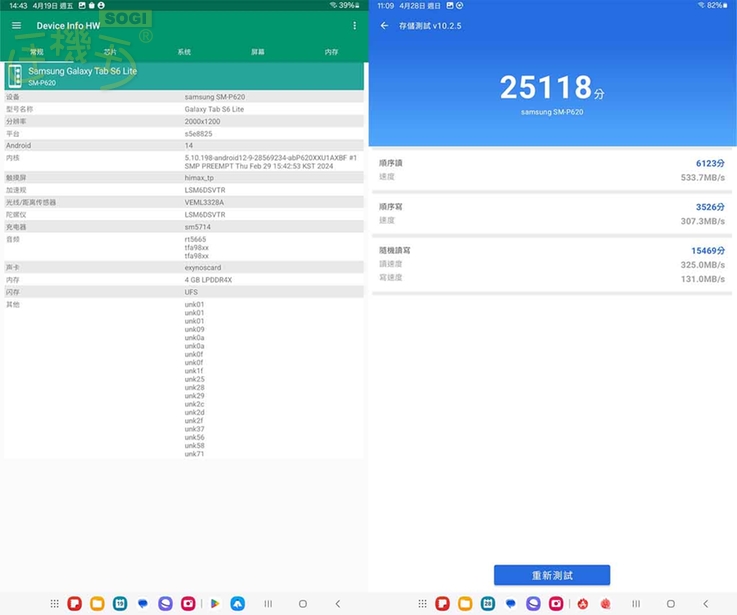Open the hamburger menu in Device Info HW
Viewport: 737px width, 615px height.
point(16,25)
